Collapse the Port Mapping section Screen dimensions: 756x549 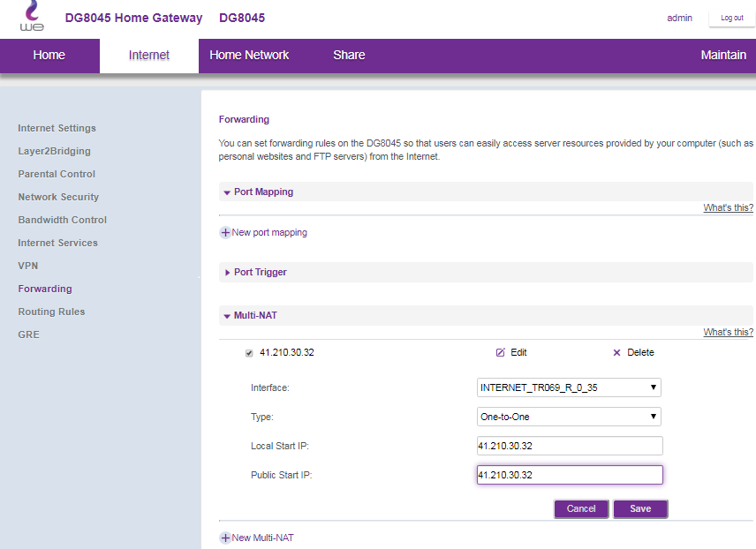pos(227,192)
